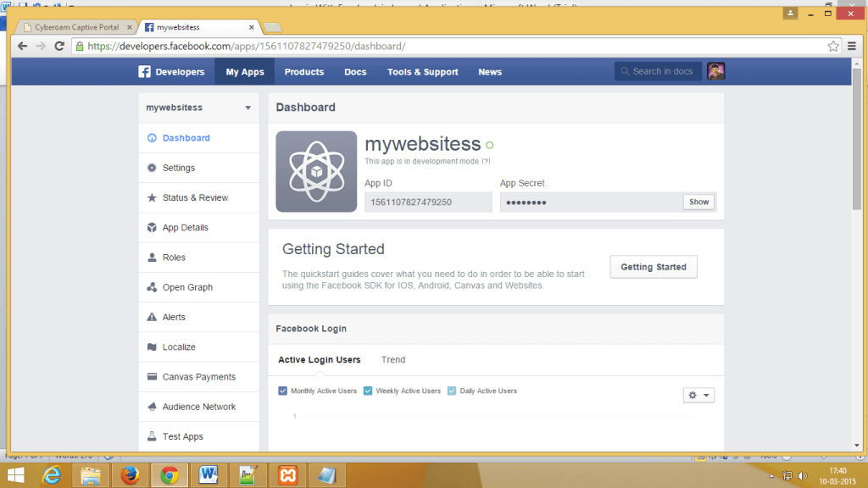Viewport: 868px width, 488px height.
Task: Click the page vertical scrollbar thumb
Action: 857,138
